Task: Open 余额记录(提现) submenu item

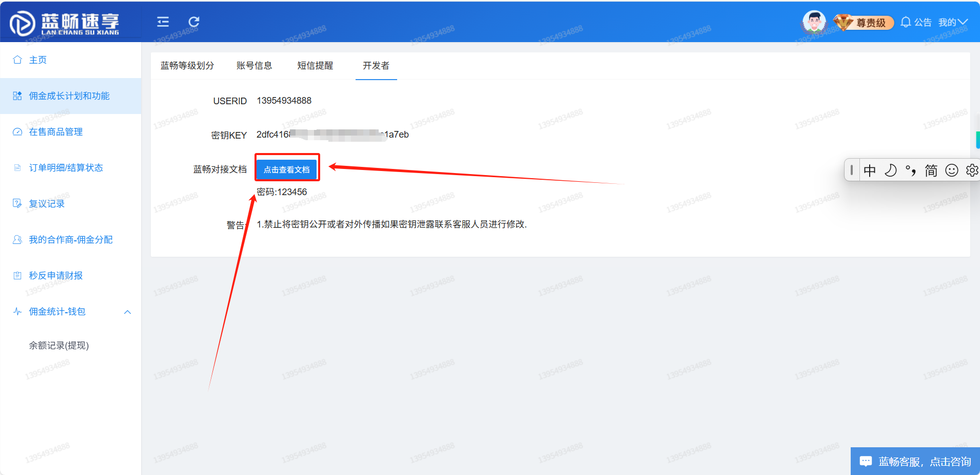Action: tap(59, 346)
